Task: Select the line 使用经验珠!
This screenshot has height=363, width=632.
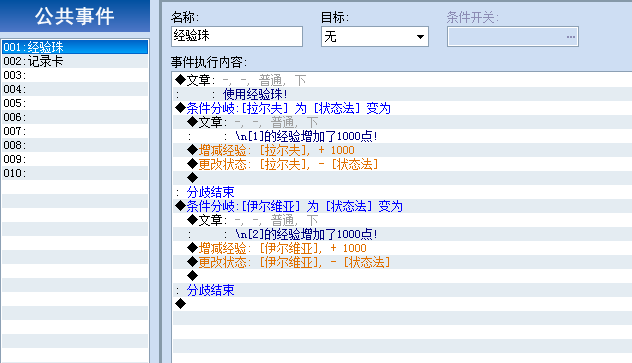Action: (x=402, y=94)
